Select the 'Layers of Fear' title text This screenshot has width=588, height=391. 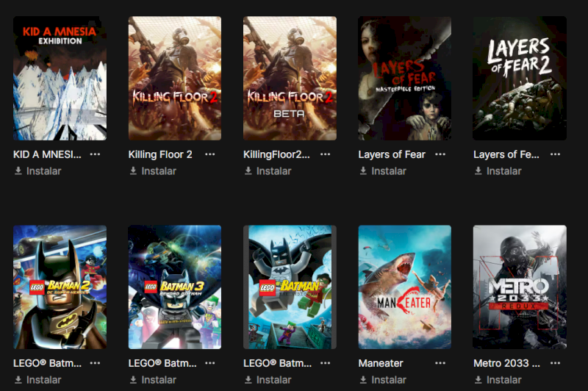392,154
